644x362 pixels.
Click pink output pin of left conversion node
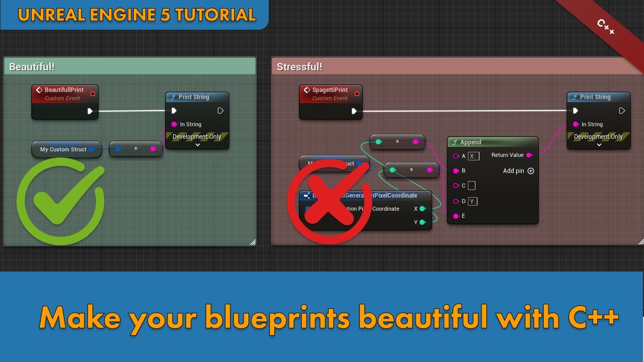point(153,149)
